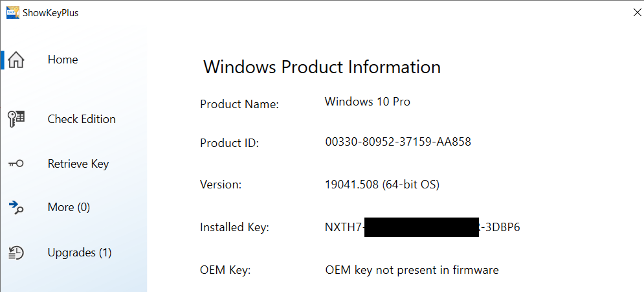Click the Windows Product Information heading

coord(322,67)
